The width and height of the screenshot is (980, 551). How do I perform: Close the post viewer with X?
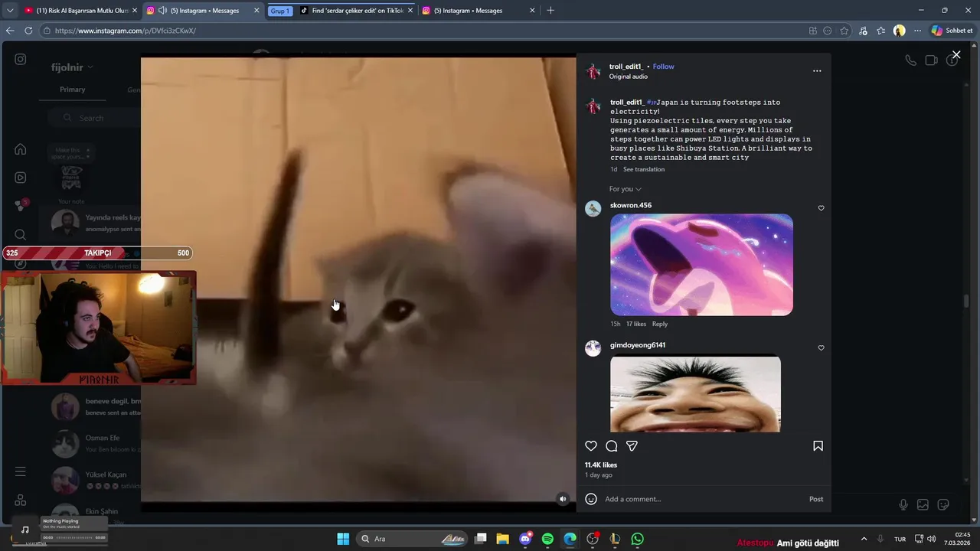tap(956, 54)
